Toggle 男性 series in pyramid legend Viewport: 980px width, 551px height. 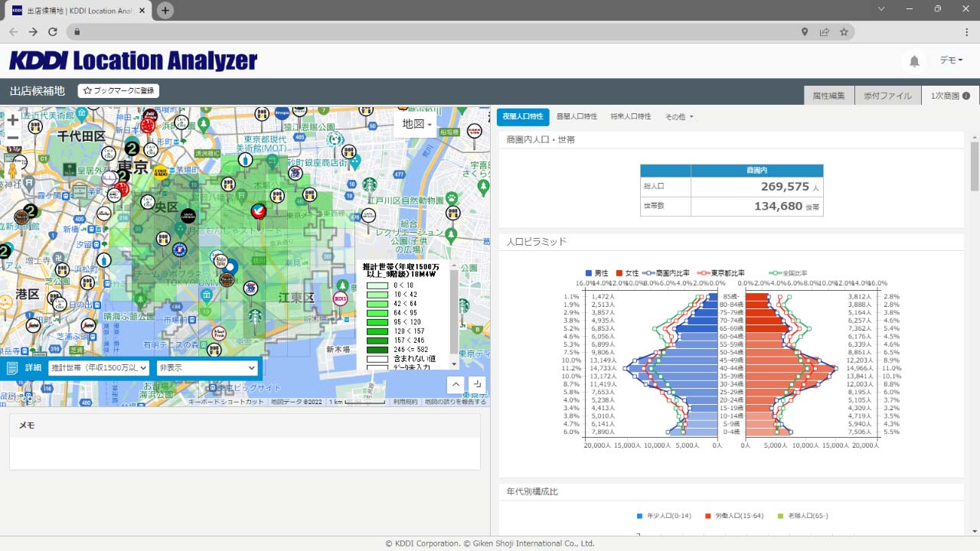(x=596, y=273)
